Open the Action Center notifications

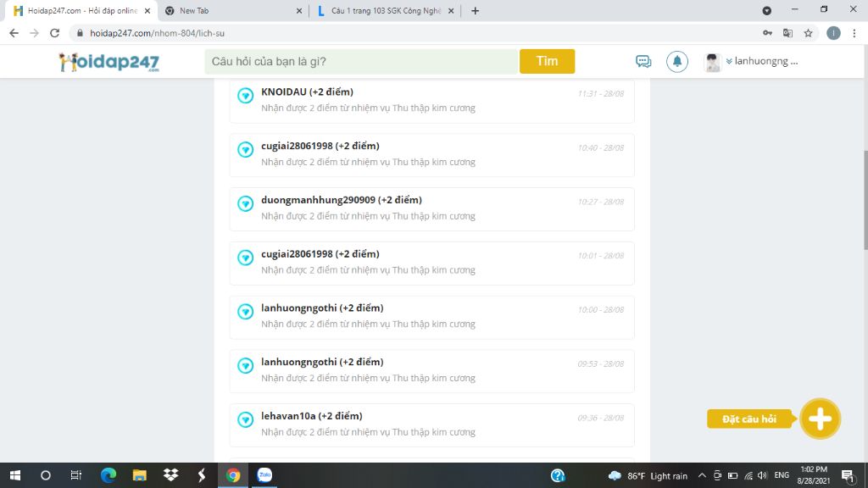848,475
